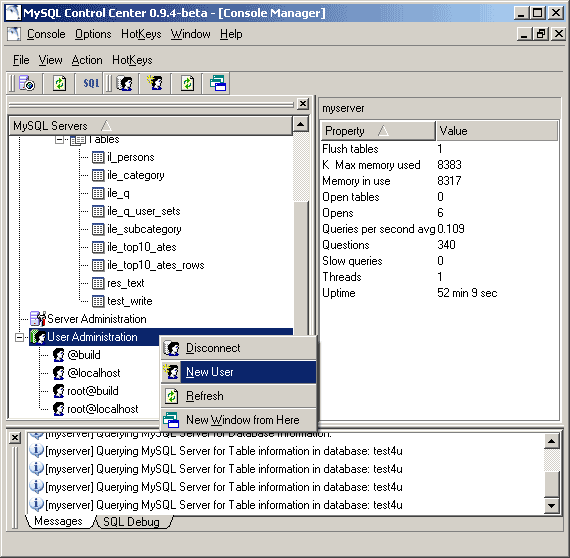
Task: Open the console HotKeys menu
Action: click(x=132, y=60)
